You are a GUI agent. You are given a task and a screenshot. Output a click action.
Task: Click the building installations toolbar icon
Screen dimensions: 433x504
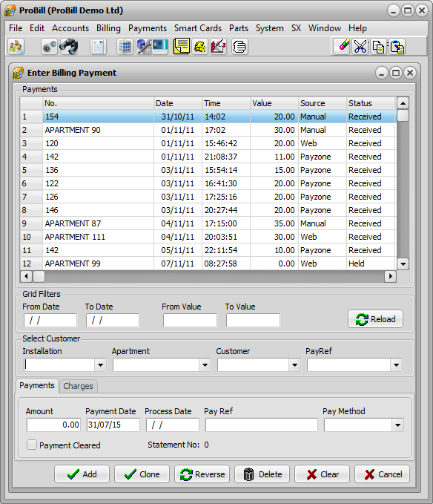point(125,47)
